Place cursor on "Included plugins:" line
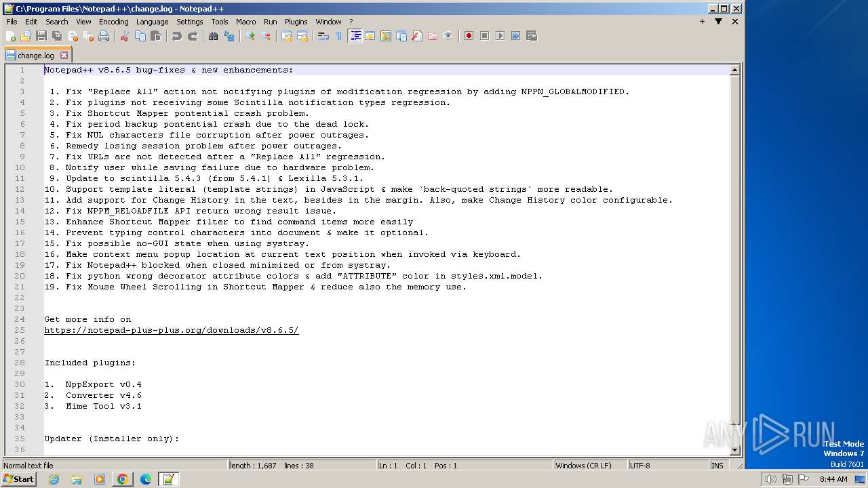The width and height of the screenshot is (868, 488). [90, 363]
